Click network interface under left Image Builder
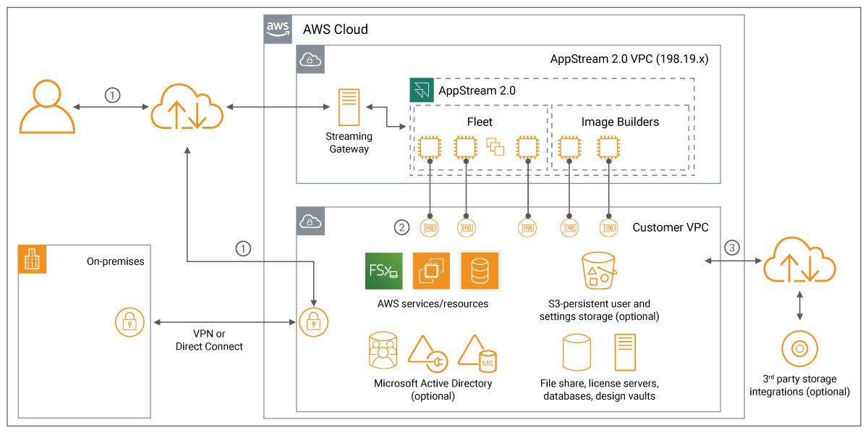 point(570,228)
